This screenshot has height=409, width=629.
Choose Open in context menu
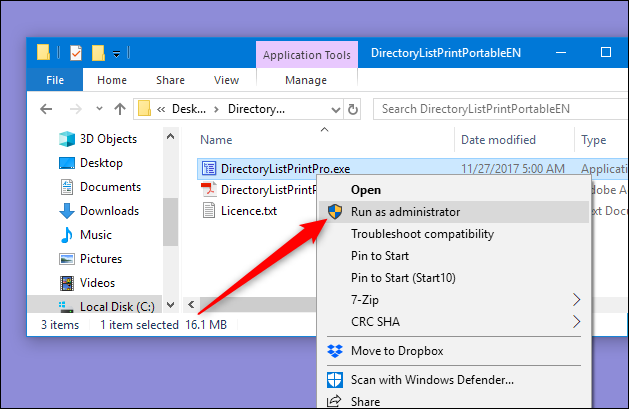point(454,190)
